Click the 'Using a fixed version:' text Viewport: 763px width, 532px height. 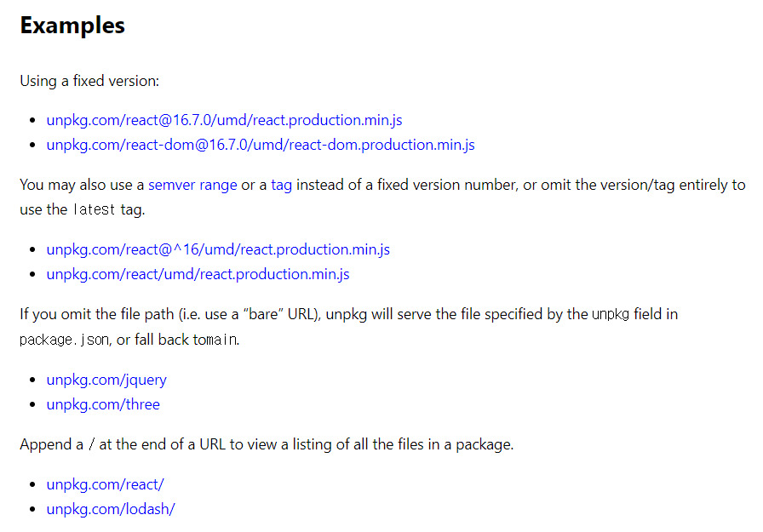click(x=89, y=81)
